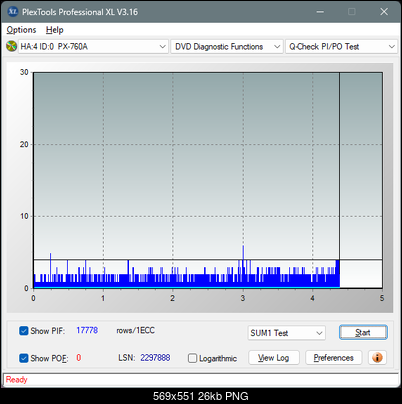The image size is (402, 404).
Task: Open the orange info icon button
Action: coord(377,358)
